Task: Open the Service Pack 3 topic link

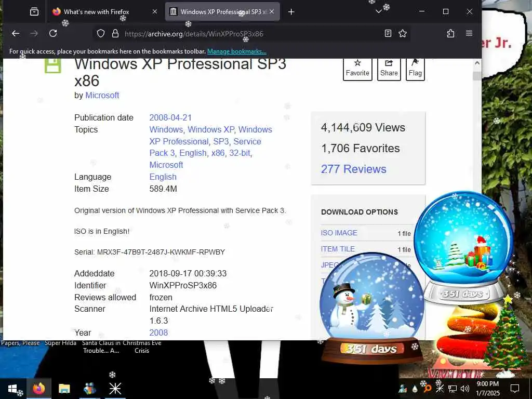Action: 205,147
